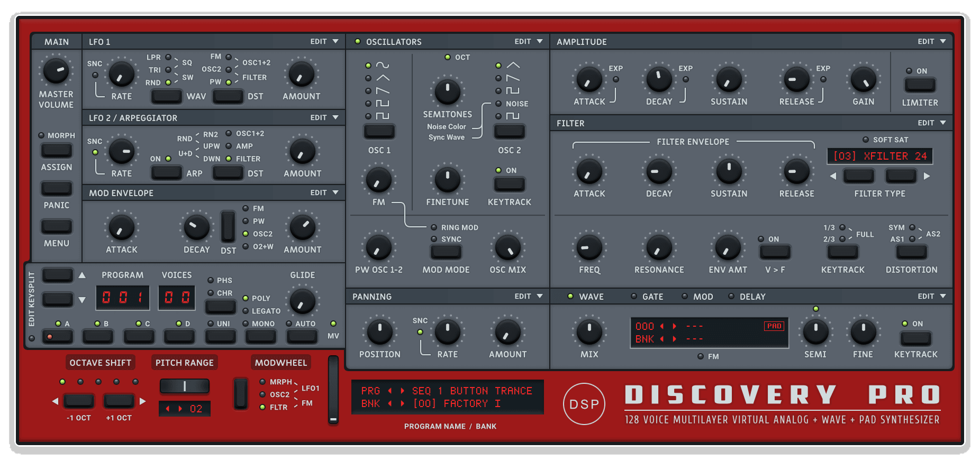The height and width of the screenshot is (461, 980).
Task: Click program name SEQ 1 BUTTON TRANCE
Action: tap(472, 391)
